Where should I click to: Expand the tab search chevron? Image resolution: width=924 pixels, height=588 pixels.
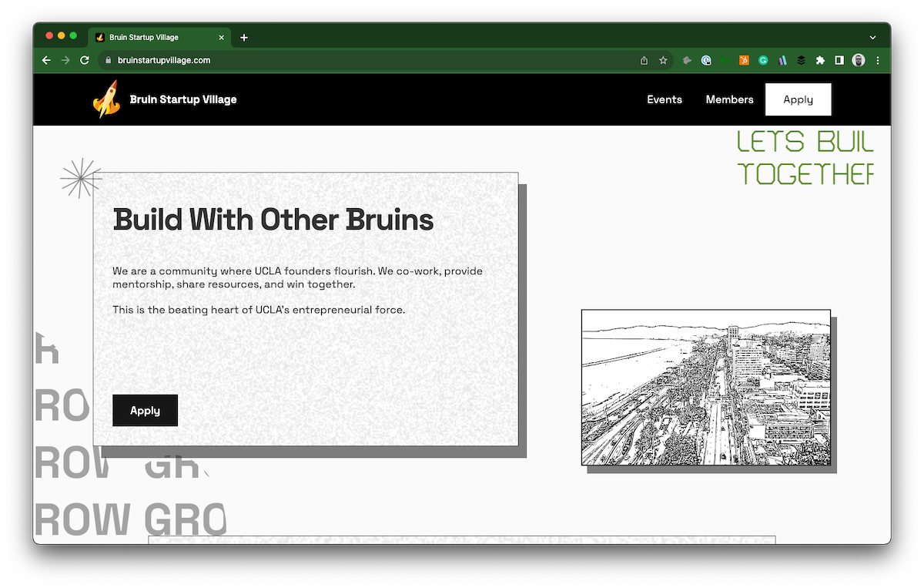[x=872, y=37]
